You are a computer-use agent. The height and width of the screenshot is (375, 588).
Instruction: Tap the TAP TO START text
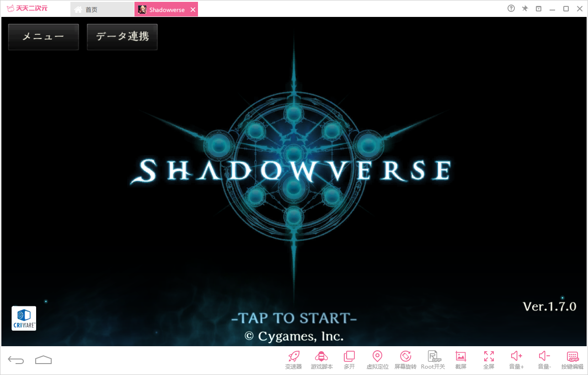pos(294,318)
